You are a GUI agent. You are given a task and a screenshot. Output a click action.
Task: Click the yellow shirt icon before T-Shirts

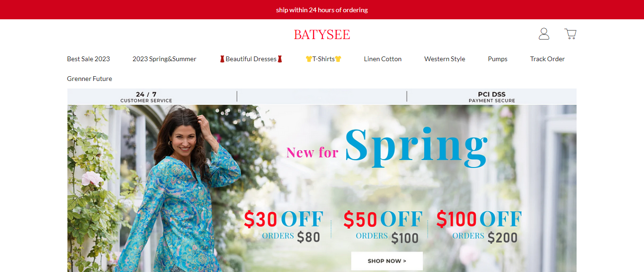coord(309,59)
